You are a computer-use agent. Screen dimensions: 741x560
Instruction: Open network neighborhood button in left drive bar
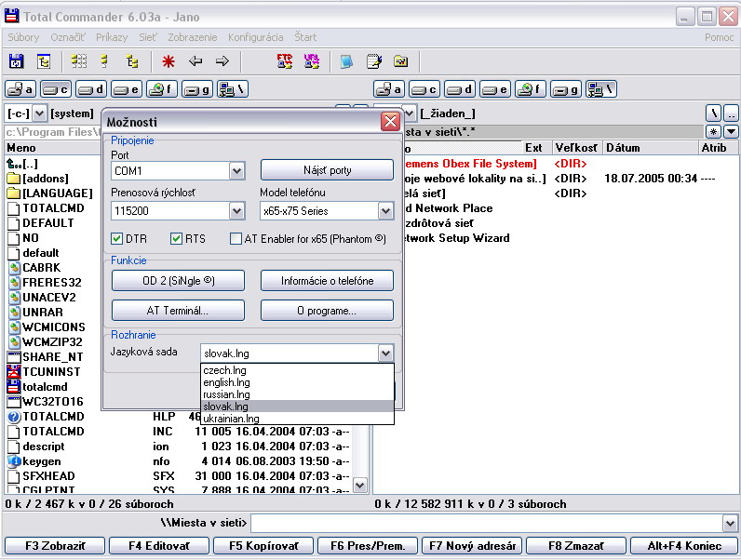pyautogui.click(x=233, y=89)
